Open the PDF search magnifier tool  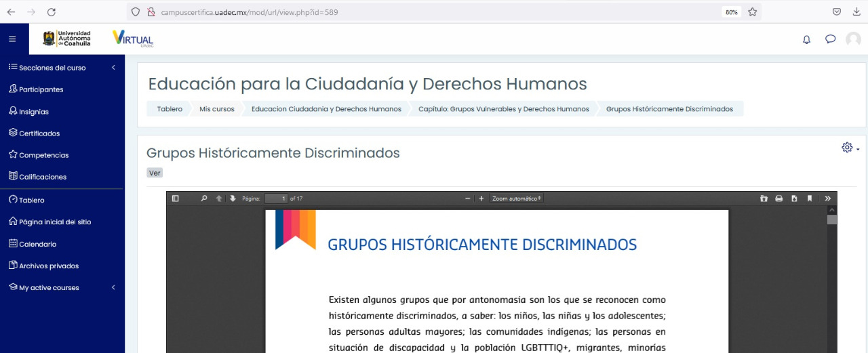pos(203,199)
